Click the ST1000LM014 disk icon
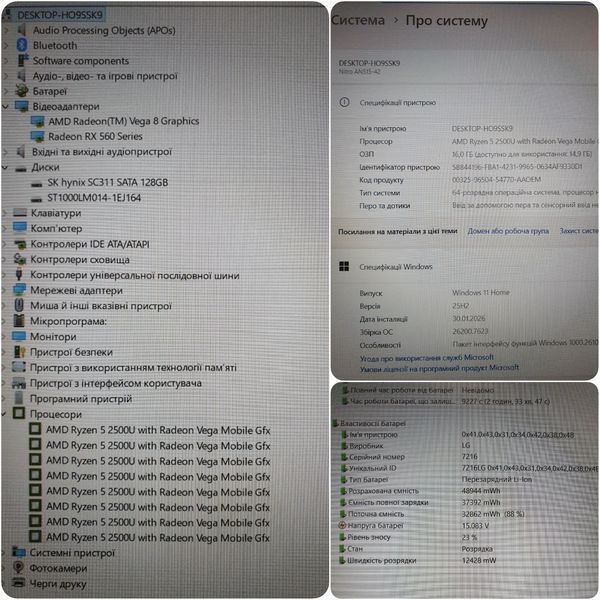 pyautogui.click(x=36, y=199)
